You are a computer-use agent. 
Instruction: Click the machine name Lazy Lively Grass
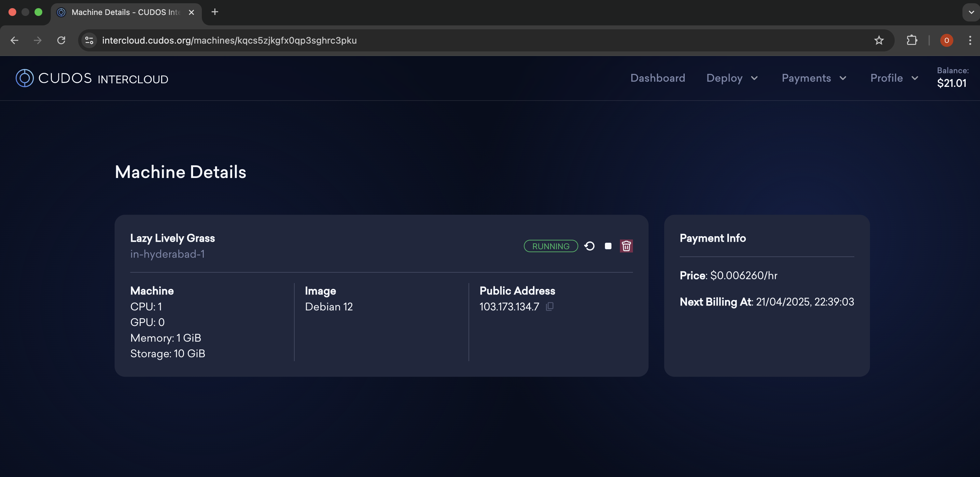pos(172,238)
